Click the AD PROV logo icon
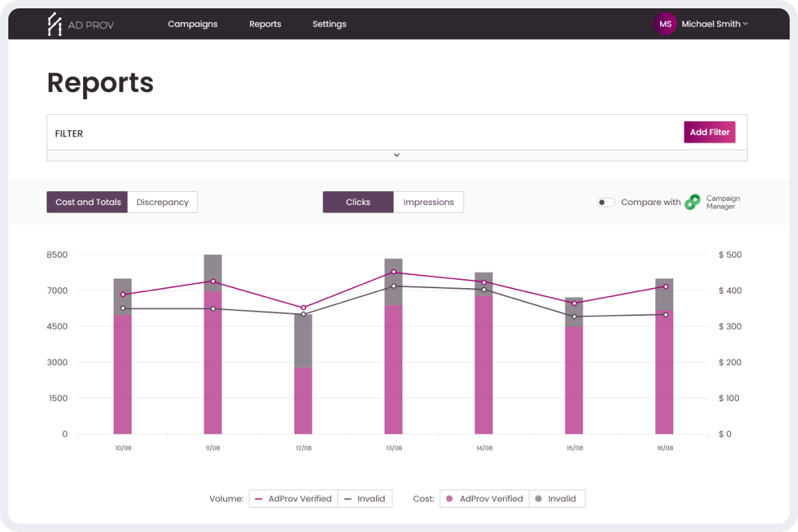The width and height of the screenshot is (798, 532). 54,24
